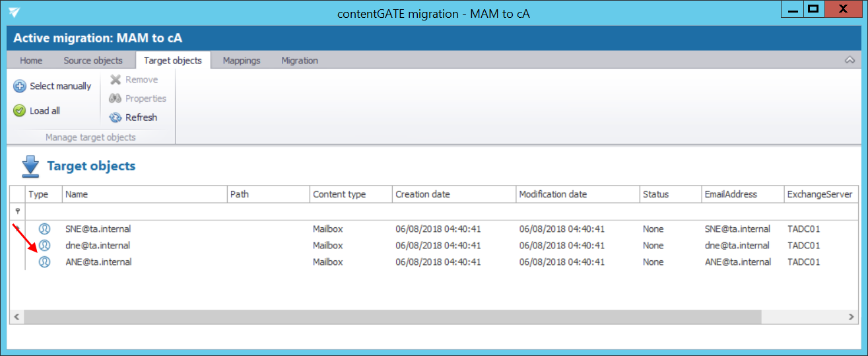Click the Status column header
The width and height of the screenshot is (868, 356).
click(669, 194)
